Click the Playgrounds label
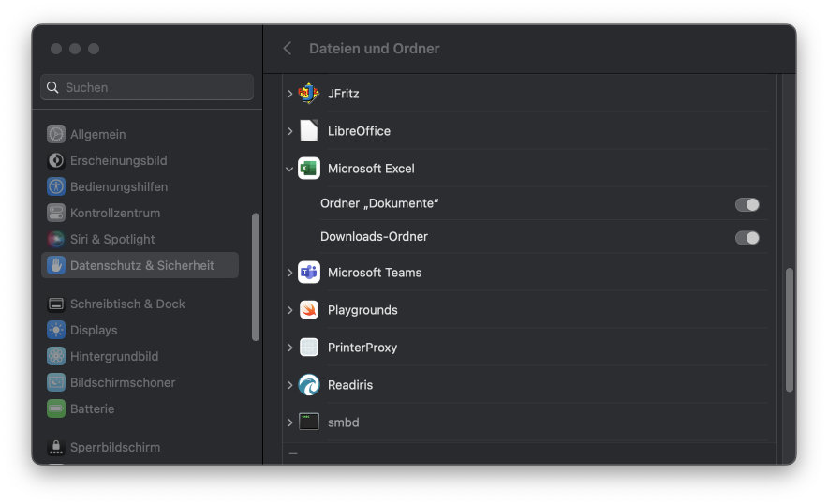The height and width of the screenshot is (504, 828). (362, 310)
